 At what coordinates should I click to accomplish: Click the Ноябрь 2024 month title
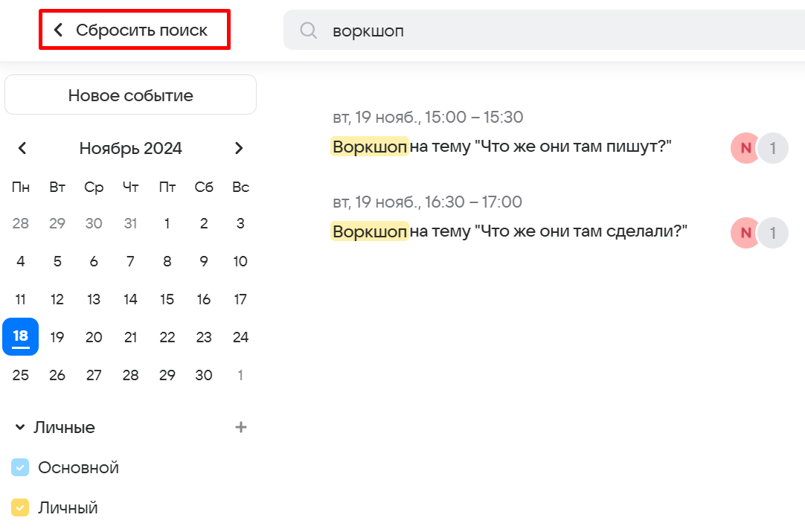click(130, 148)
